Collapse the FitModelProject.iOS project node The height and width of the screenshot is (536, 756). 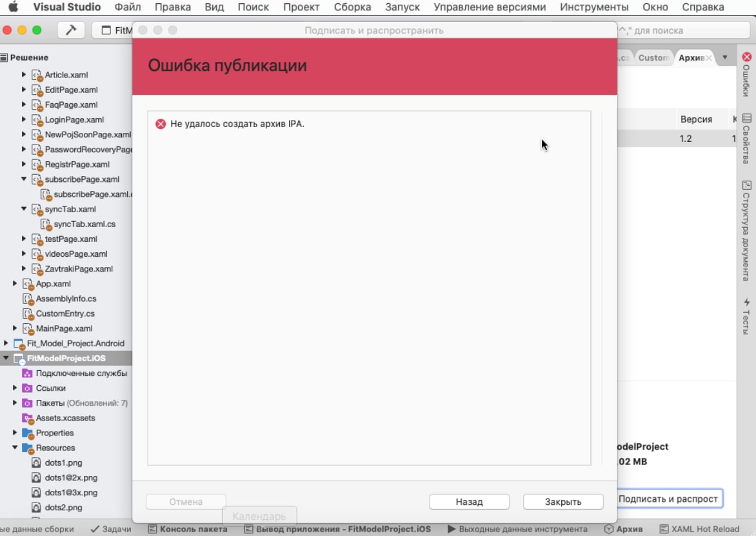[6, 358]
